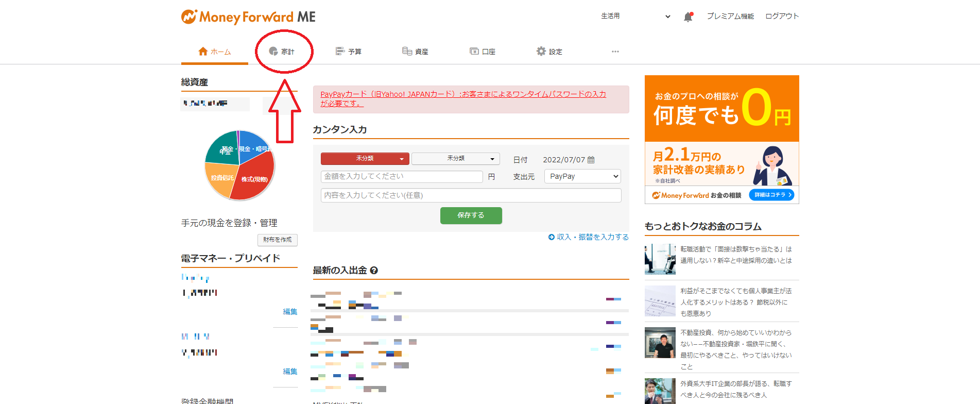
Task: Click the 金額を入力してください amount field
Action: (x=402, y=177)
